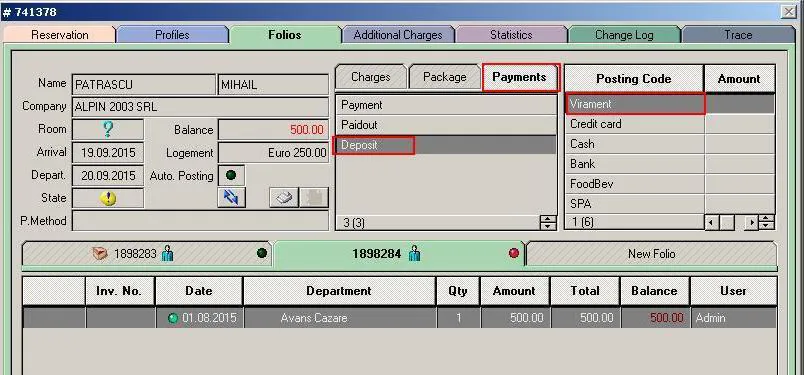The height and width of the screenshot is (375, 804).
Task: Click green dot beside date 01.08.2015
Action: [x=173, y=318]
